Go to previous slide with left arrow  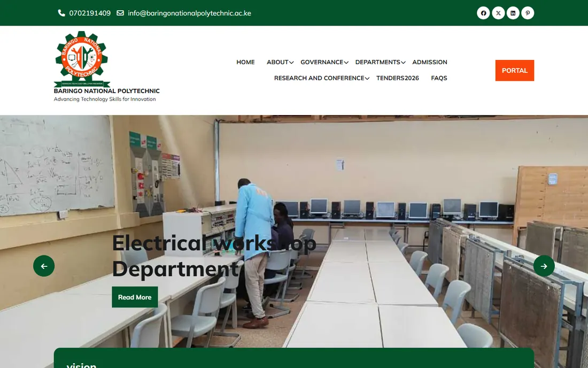(x=44, y=266)
